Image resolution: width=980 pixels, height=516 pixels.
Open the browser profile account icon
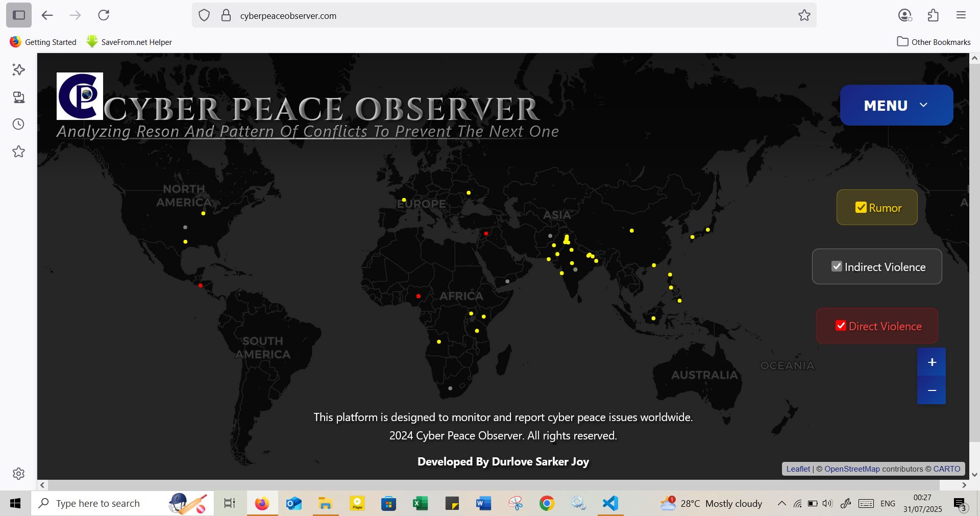905,15
